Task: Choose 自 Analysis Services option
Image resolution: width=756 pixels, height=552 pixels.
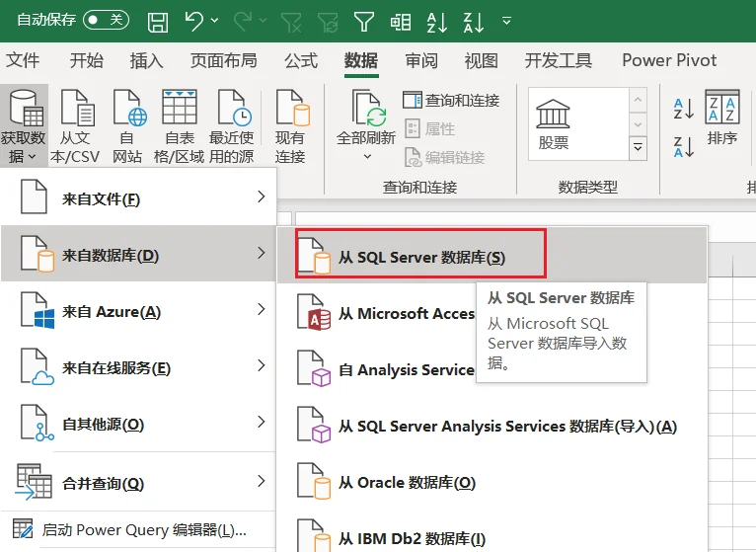Action: tap(386, 369)
